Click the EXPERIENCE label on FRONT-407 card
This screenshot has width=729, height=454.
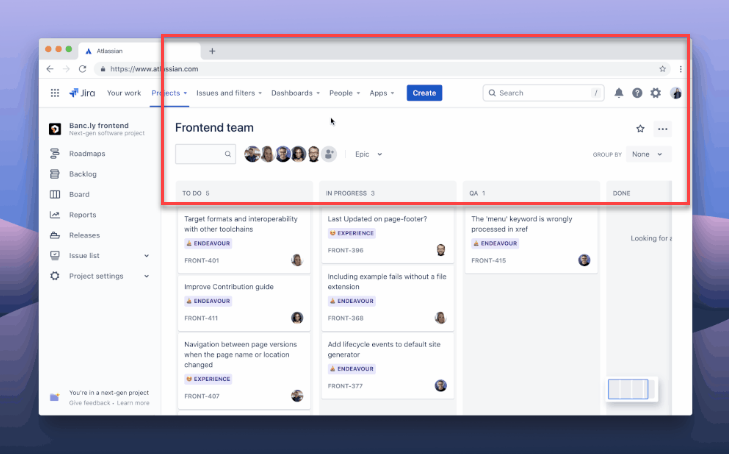208,379
